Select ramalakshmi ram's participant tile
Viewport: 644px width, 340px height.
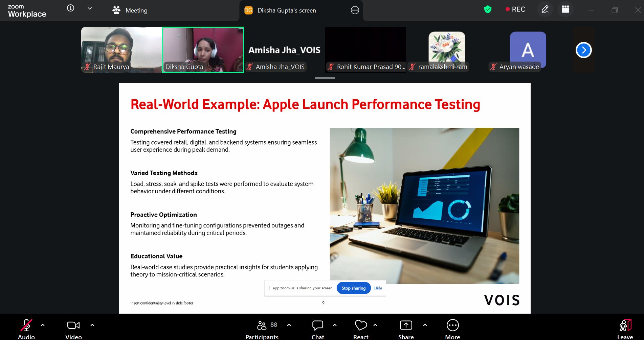tap(447, 50)
